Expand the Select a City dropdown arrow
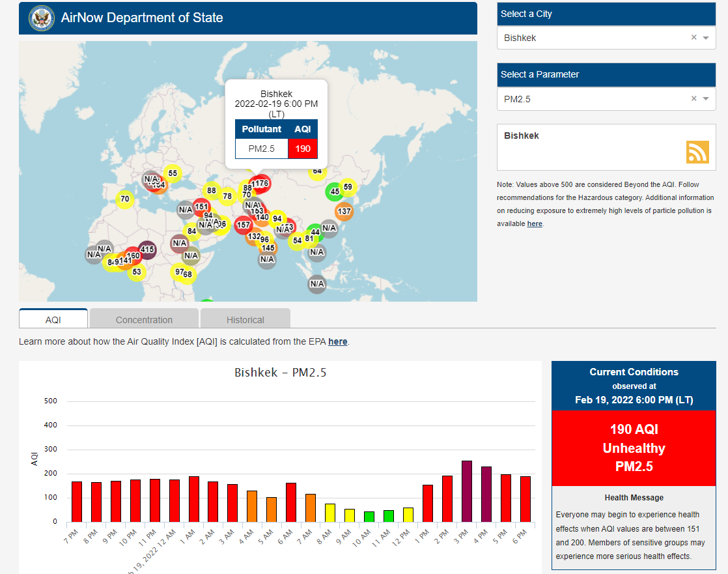Viewport: 728px width, 574px height. tap(706, 38)
